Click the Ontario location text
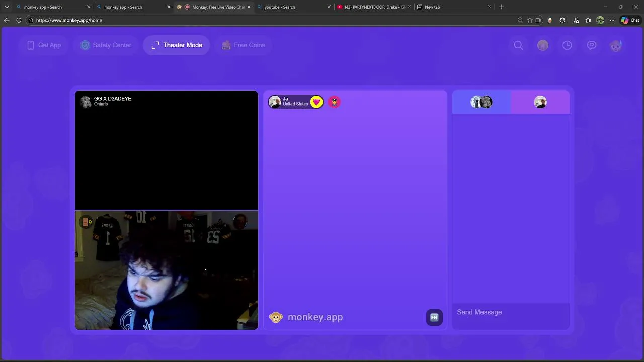 click(101, 104)
